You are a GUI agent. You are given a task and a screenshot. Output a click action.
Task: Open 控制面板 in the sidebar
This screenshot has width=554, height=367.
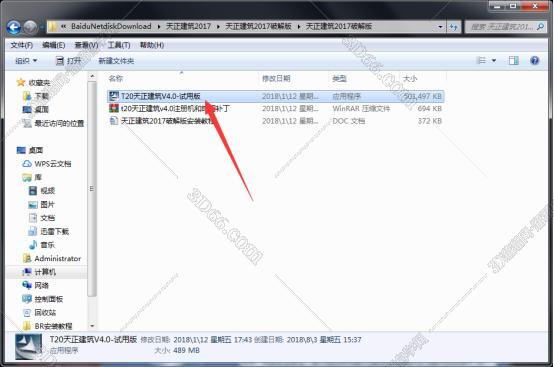pyautogui.click(x=48, y=299)
